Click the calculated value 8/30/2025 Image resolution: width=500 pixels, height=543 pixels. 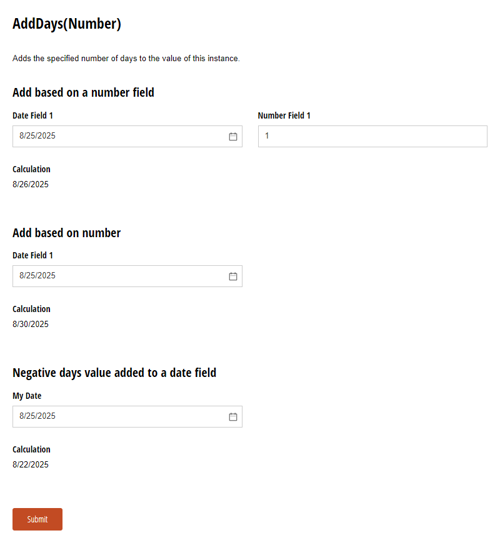30,324
